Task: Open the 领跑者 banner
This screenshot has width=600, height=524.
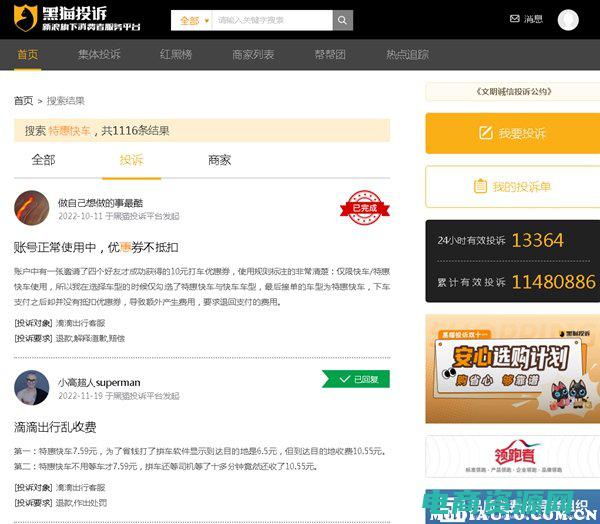Action: [513, 456]
